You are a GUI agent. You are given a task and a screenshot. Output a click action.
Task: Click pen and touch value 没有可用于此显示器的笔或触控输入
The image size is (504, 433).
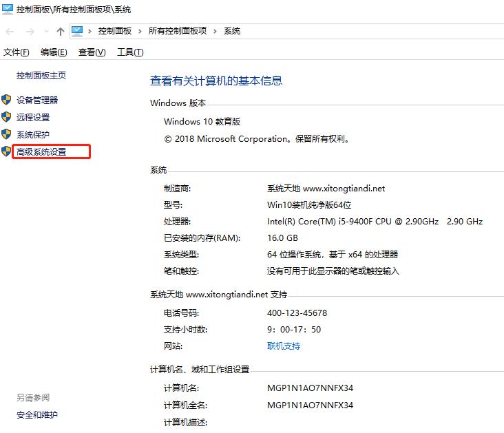click(x=333, y=271)
